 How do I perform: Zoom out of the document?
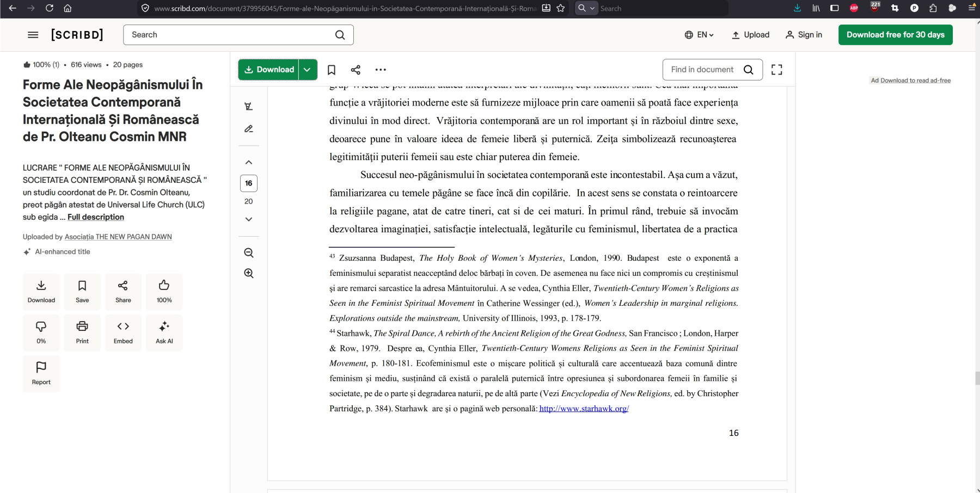pyautogui.click(x=249, y=253)
